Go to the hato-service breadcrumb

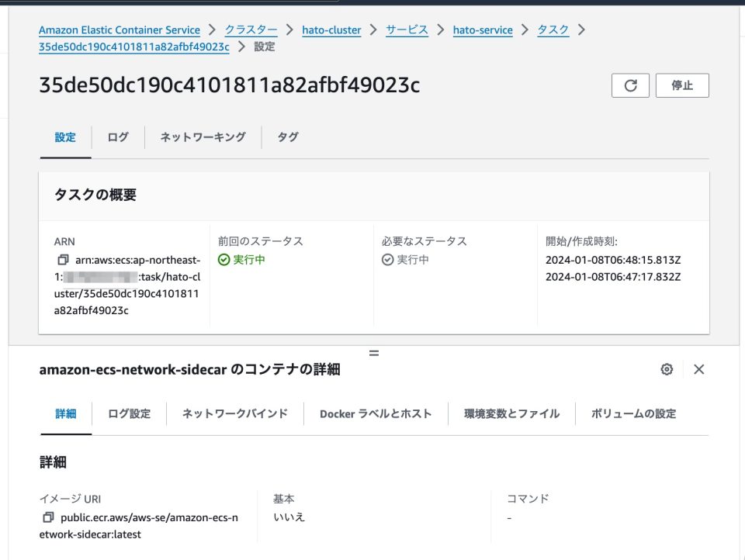pos(483,29)
